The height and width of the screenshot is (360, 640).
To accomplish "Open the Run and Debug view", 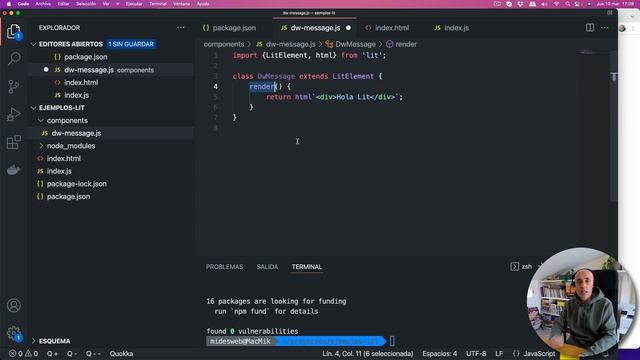I will coord(14,114).
